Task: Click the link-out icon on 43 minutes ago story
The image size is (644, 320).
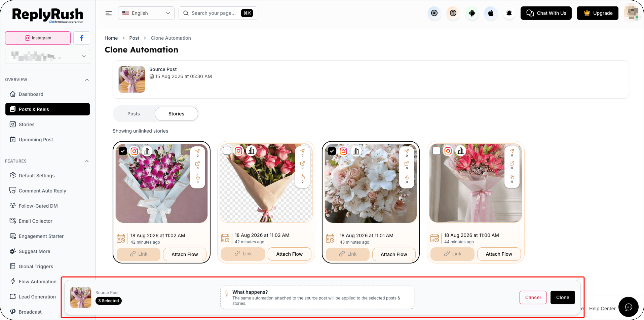Action: coord(407,164)
